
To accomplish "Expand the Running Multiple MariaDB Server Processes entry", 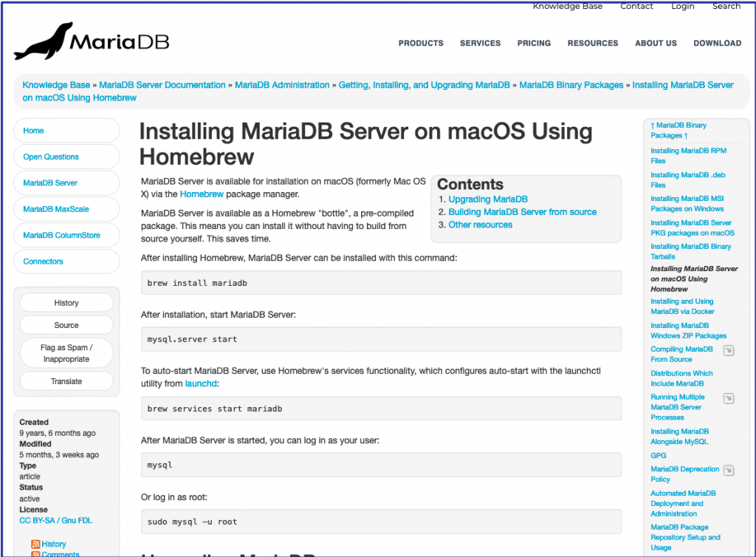I will [x=729, y=398].
